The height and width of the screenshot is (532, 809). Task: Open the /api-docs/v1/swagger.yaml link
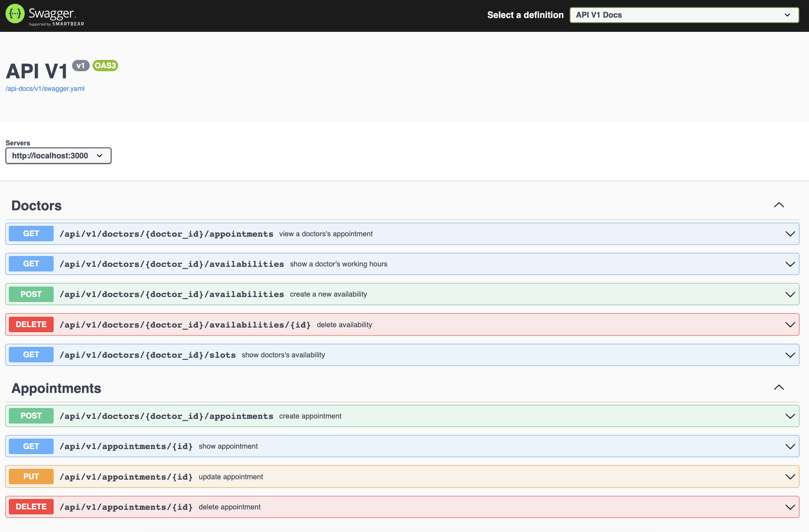click(x=45, y=88)
